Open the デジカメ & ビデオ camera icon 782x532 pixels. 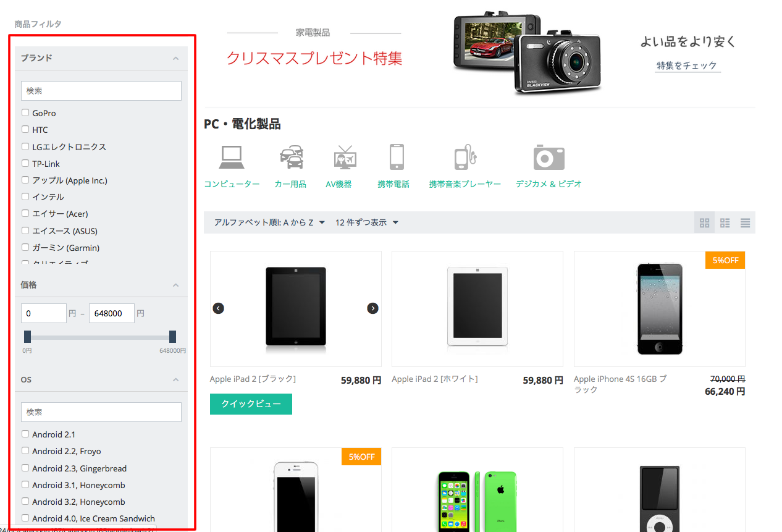549,158
